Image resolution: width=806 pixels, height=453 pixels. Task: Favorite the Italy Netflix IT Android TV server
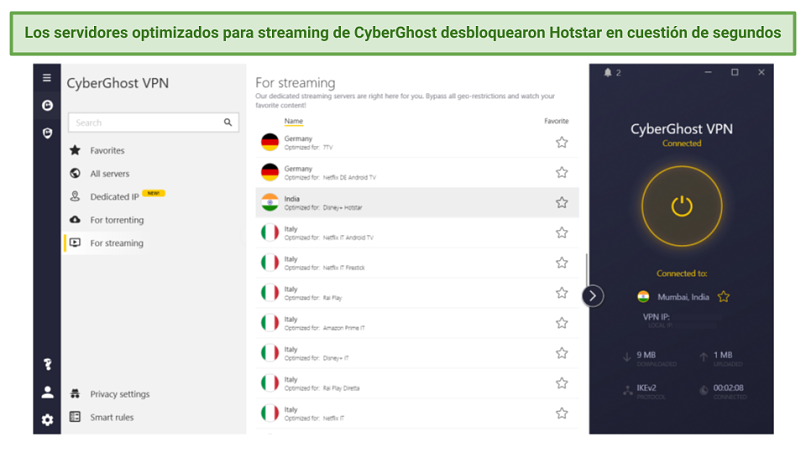[x=562, y=232]
